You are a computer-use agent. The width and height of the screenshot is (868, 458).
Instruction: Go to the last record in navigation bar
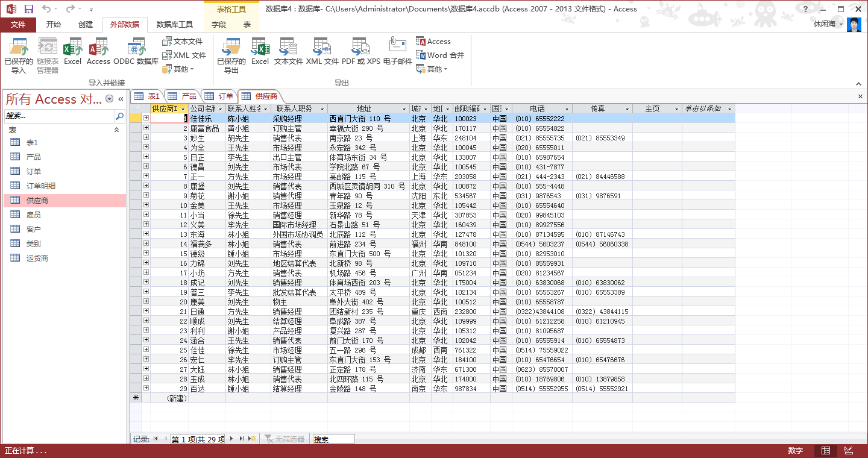pos(242,439)
